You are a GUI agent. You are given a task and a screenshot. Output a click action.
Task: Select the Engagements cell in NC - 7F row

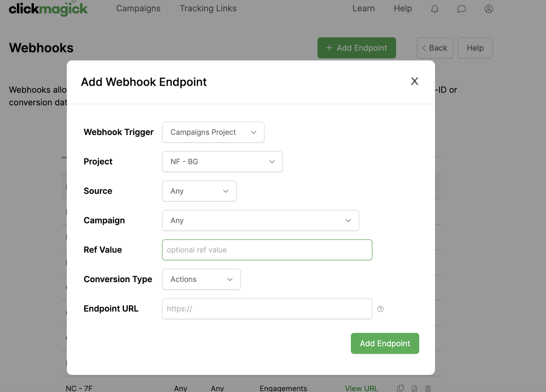coord(283,388)
